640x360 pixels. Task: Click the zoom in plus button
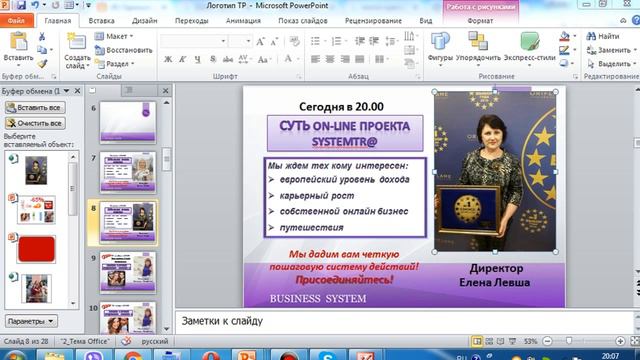(620, 341)
